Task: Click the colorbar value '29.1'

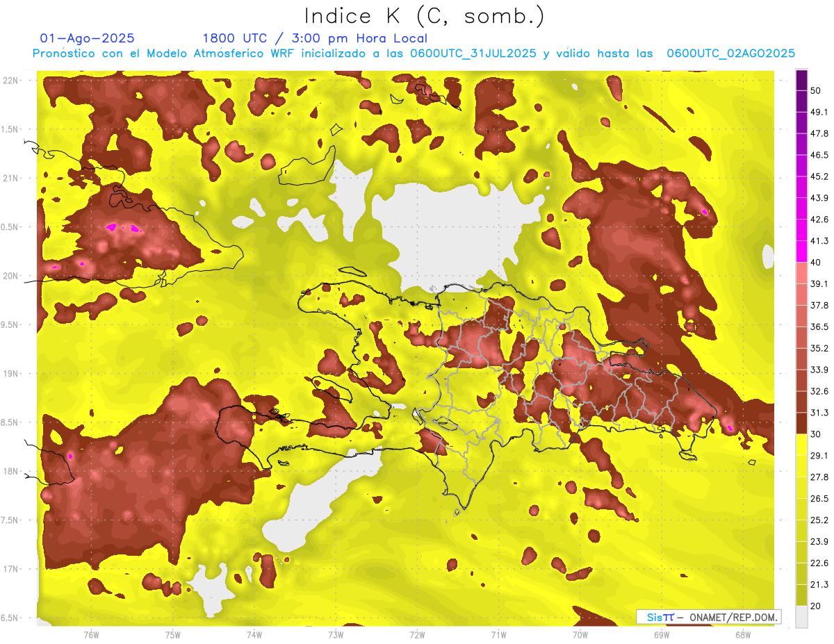Action: tap(819, 456)
